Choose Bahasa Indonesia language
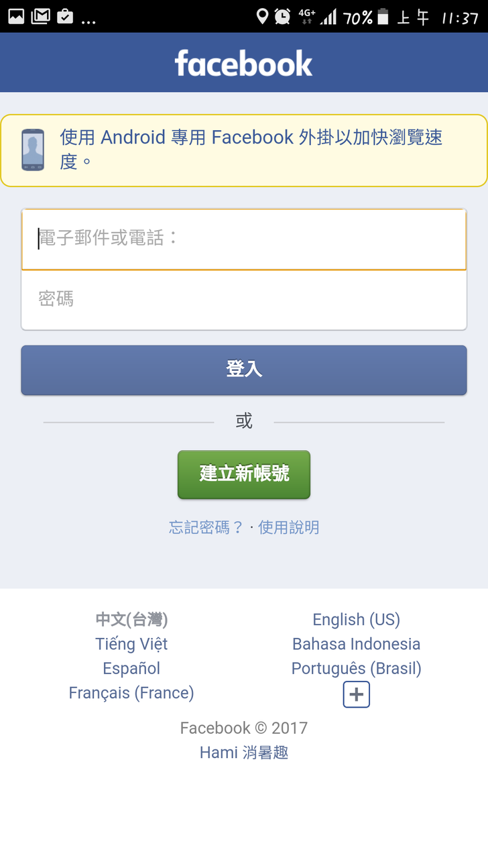Screen dimensions: 488x868 coord(356,644)
